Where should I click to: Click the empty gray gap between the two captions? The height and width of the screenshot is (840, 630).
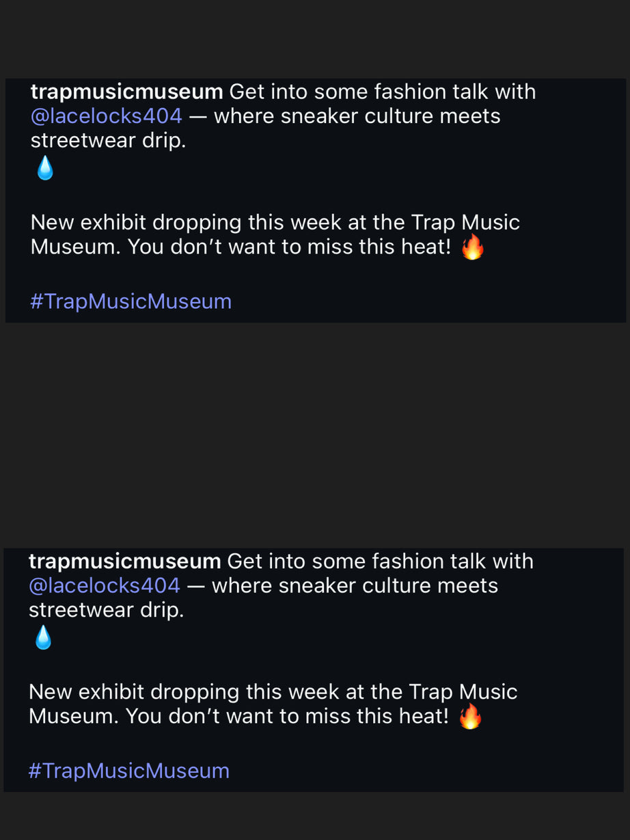[x=315, y=435]
